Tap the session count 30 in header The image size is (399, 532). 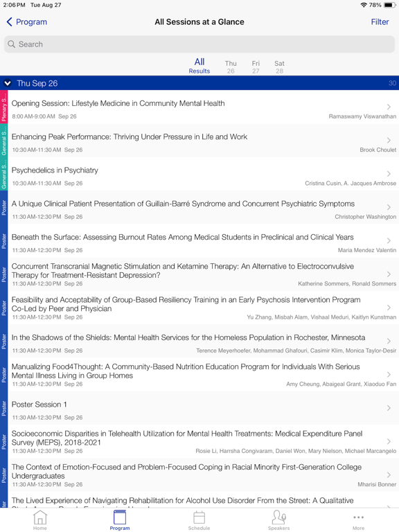click(x=392, y=83)
